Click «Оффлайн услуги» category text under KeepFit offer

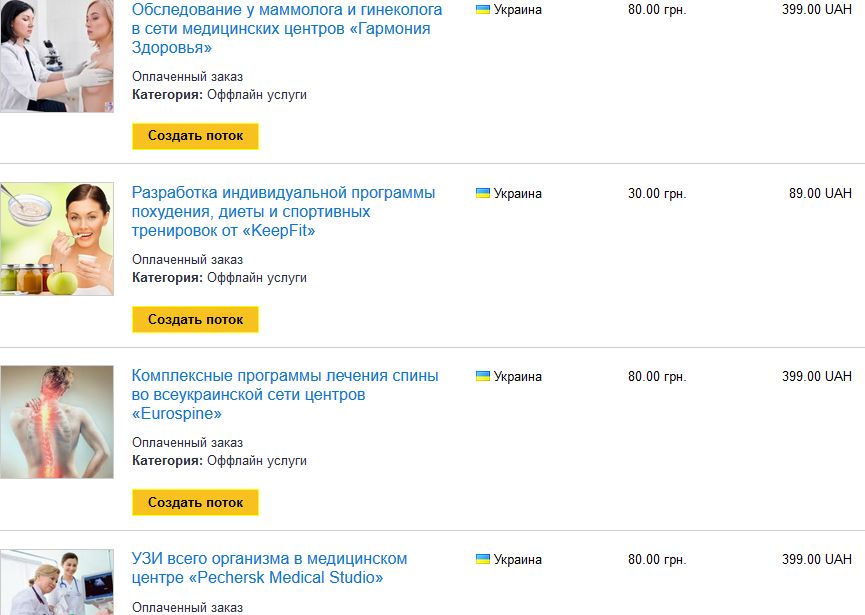click(257, 278)
